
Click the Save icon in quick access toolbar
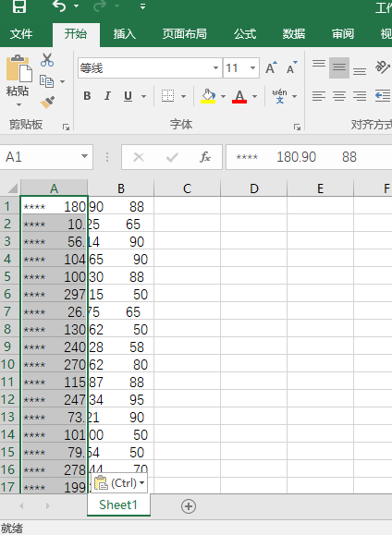[x=19, y=6]
